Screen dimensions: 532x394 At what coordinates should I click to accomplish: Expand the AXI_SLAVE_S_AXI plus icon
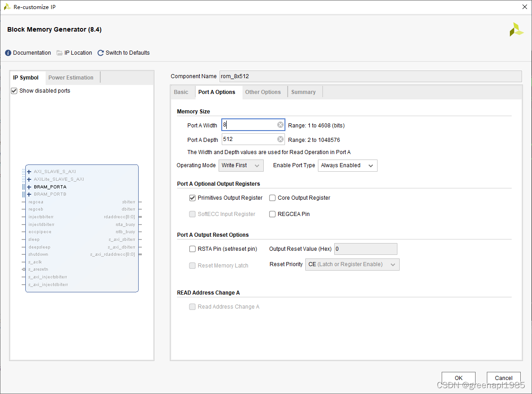pyautogui.click(x=29, y=172)
